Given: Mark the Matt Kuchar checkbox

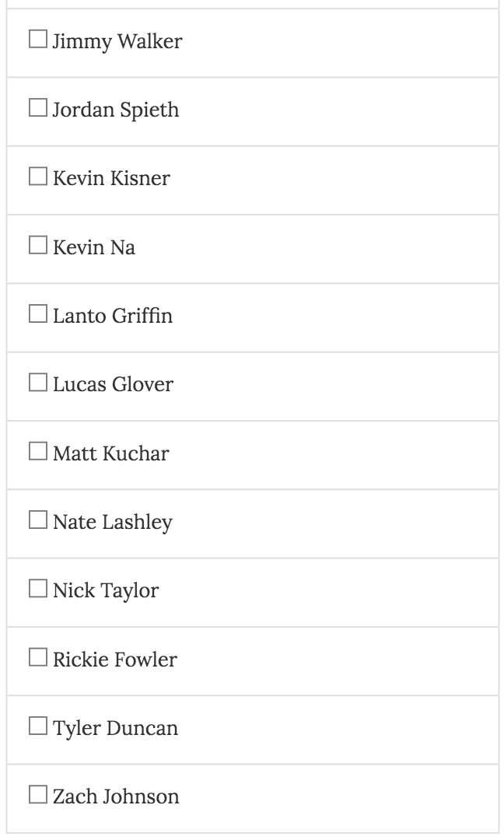Looking at the screenshot, I should 38,451.
